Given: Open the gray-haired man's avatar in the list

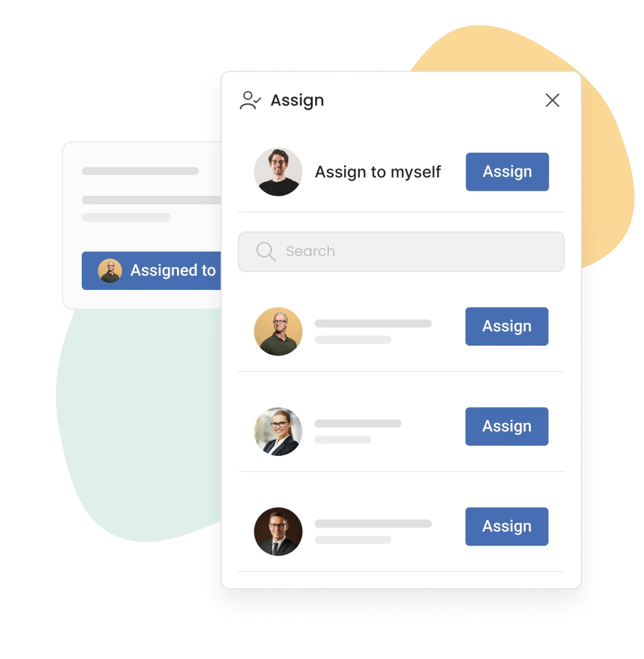Looking at the screenshot, I should pyautogui.click(x=278, y=331).
